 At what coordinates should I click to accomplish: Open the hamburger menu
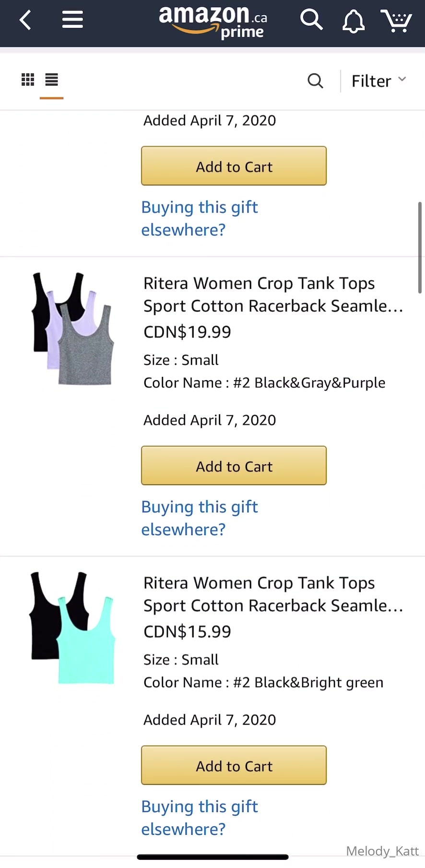(72, 20)
